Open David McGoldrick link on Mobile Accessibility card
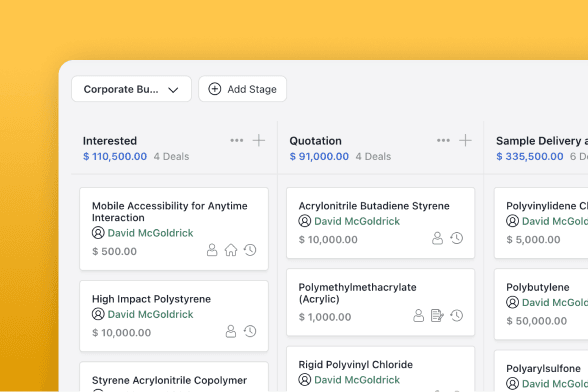Screen dimensions: 588x392 150,233
